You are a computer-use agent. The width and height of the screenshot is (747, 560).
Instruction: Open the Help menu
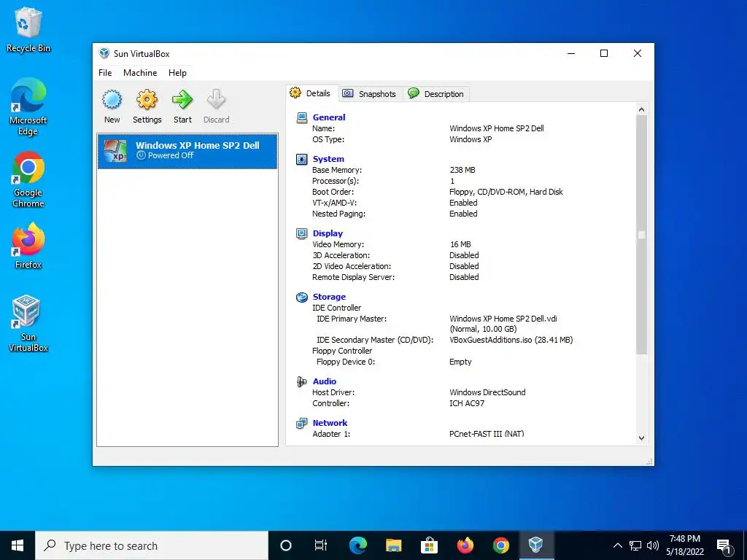click(x=177, y=73)
